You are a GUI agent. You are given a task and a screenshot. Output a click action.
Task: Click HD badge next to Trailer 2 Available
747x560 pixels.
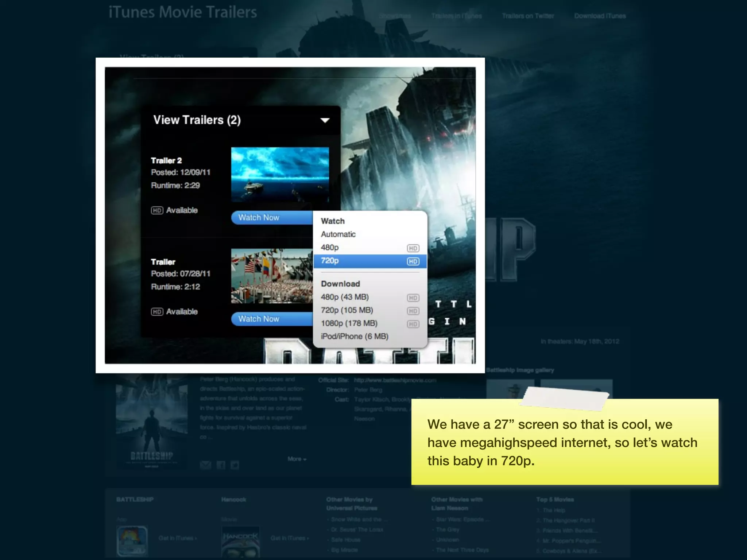(157, 210)
